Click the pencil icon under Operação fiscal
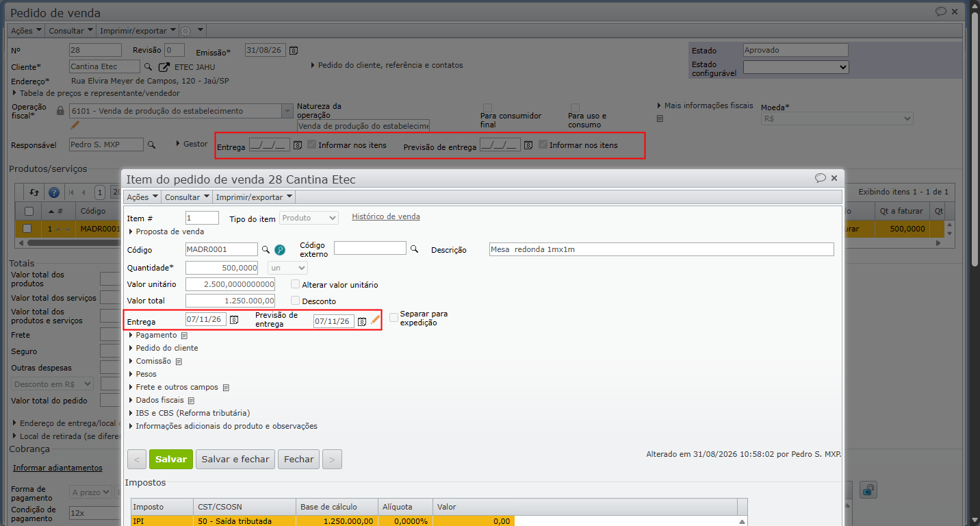Image resolution: width=980 pixels, height=526 pixels. (75, 125)
